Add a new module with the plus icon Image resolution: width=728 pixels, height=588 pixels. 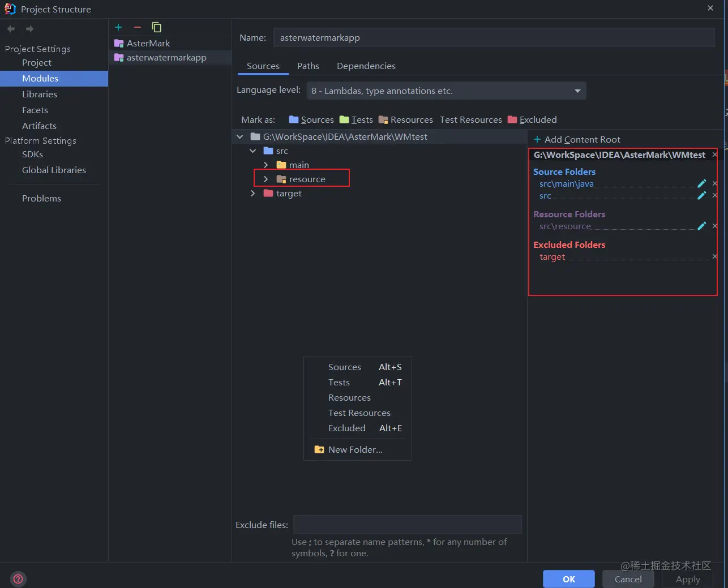tap(118, 27)
